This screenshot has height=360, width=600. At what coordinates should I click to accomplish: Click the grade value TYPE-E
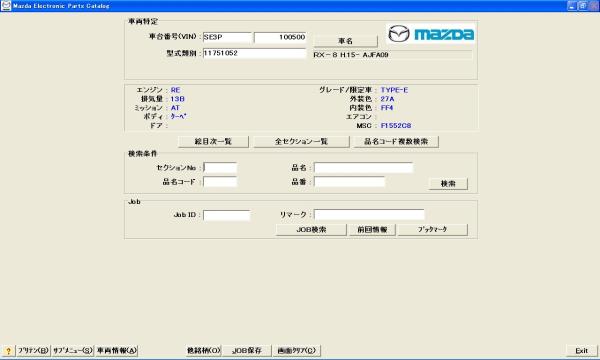(x=394, y=90)
